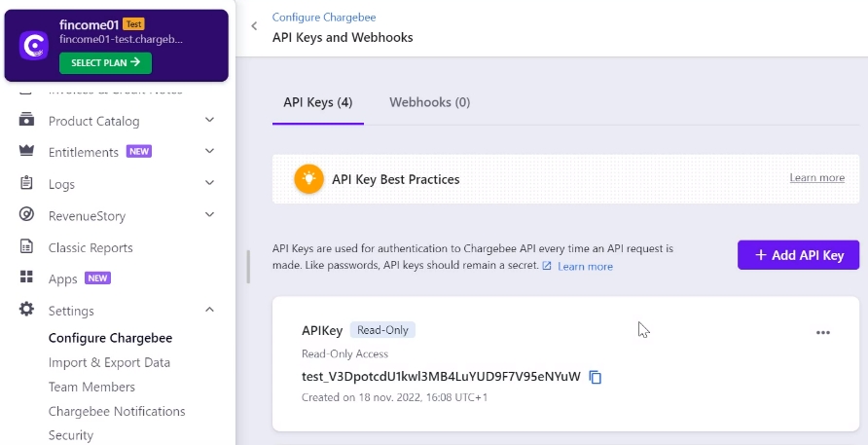Click the Product Catalog box icon
Viewport: 868px width, 445px height.
[26, 120]
